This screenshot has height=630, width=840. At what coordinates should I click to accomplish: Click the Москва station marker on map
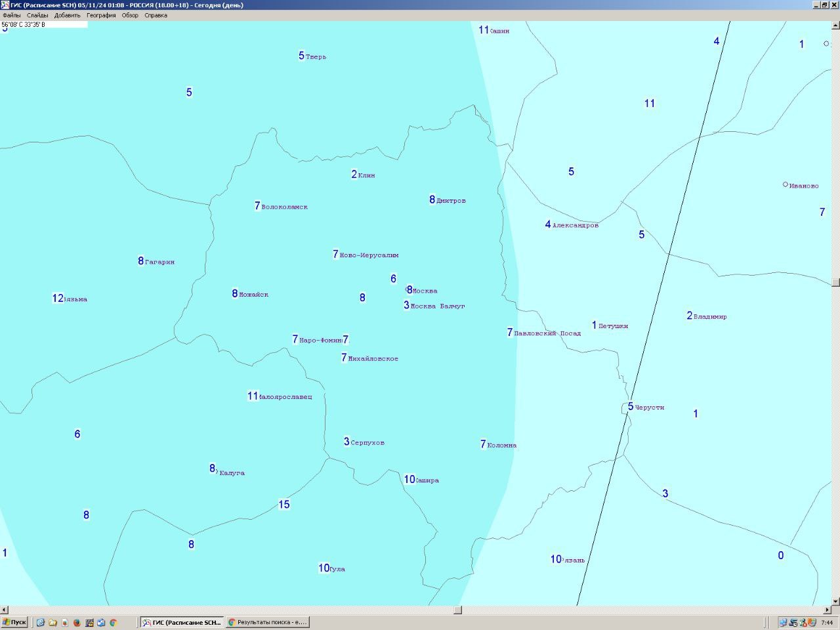408,289
